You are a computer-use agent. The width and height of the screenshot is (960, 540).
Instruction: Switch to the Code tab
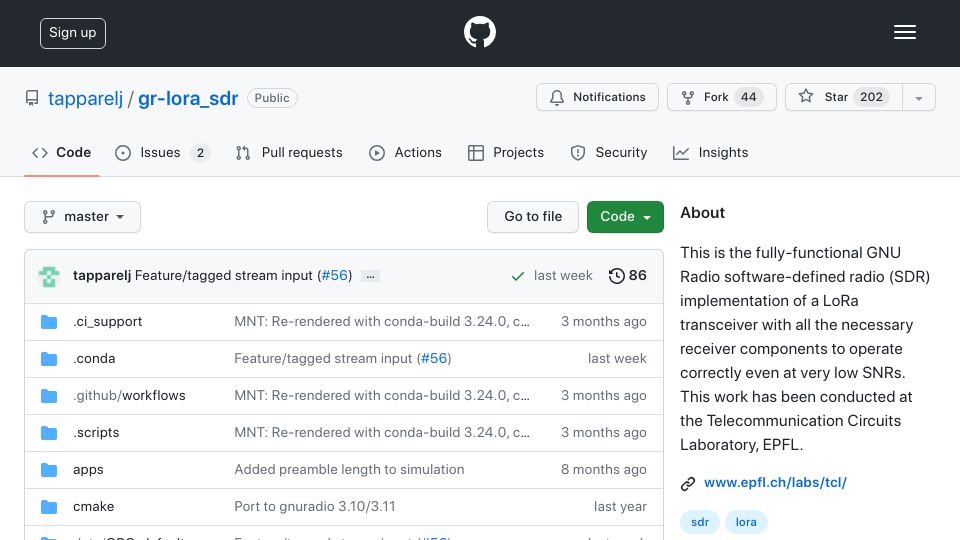[62, 152]
